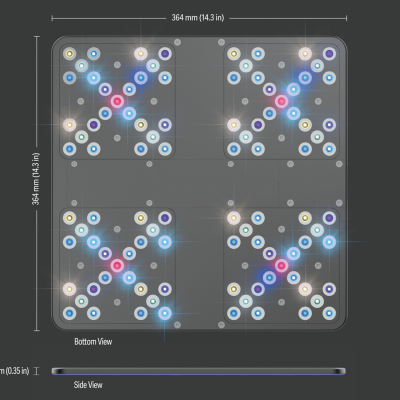
Task: Click the violet LED in top-right cluster's upper-right corner
Action: [329, 54]
